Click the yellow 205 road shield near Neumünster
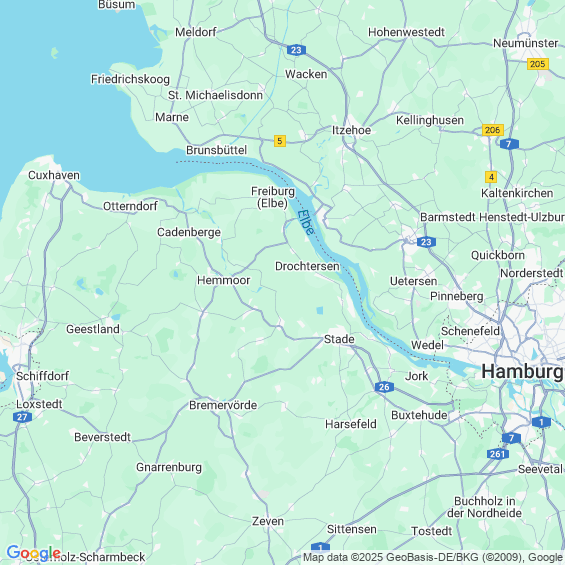Viewport: 565px width, 565px height. [538, 64]
